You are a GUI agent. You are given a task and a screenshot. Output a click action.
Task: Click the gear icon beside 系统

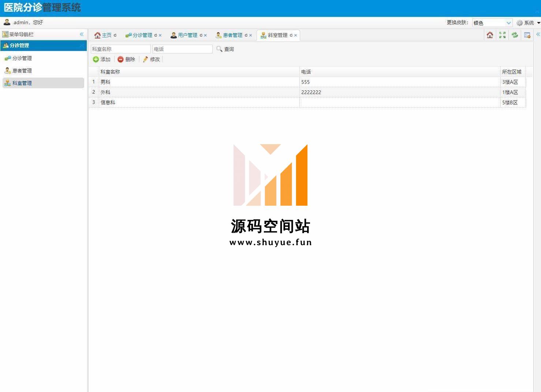coord(519,23)
